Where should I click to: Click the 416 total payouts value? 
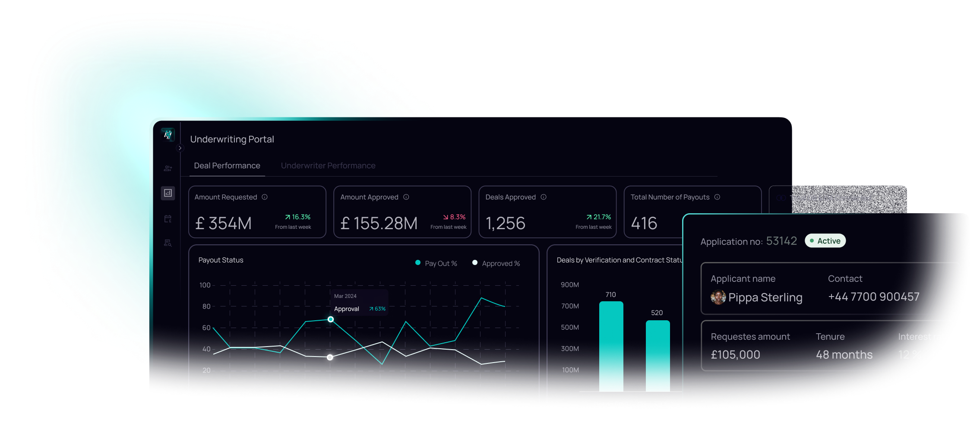point(644,223)
